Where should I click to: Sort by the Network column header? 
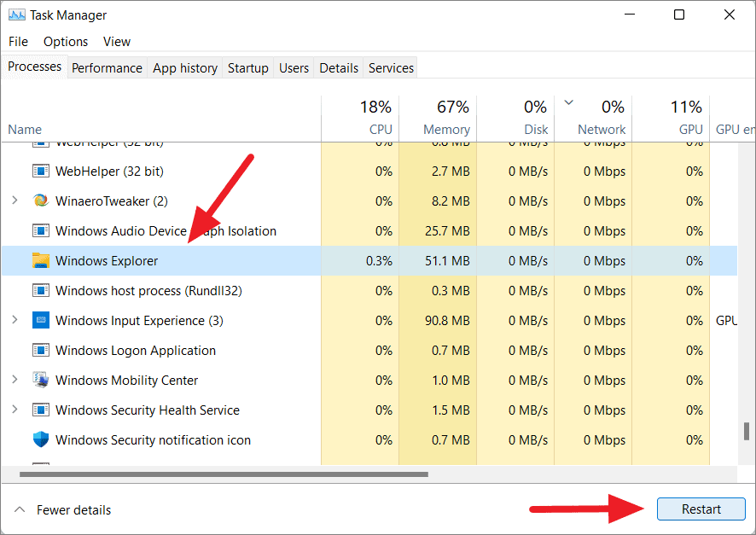click(593, 119)
